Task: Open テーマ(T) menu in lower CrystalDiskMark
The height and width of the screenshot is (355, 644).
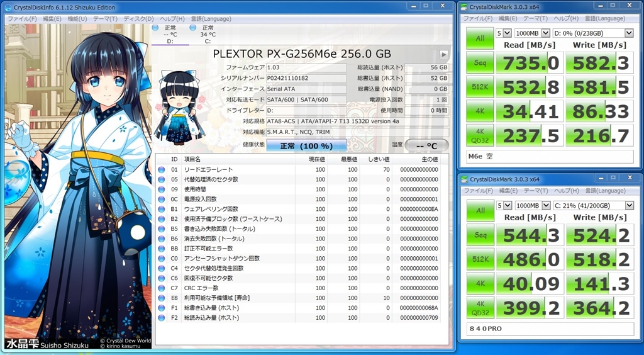Action: (536, 191)
